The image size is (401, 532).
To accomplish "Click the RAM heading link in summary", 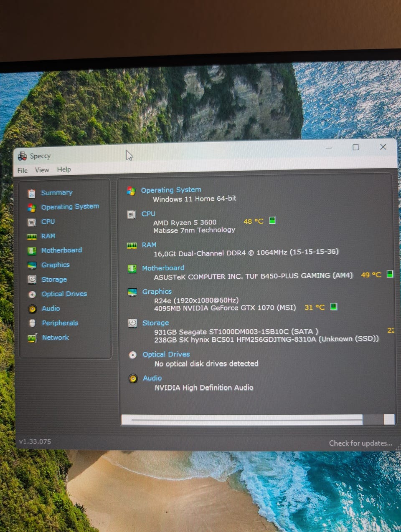I will pyautogui.click(x=149, y=245).
